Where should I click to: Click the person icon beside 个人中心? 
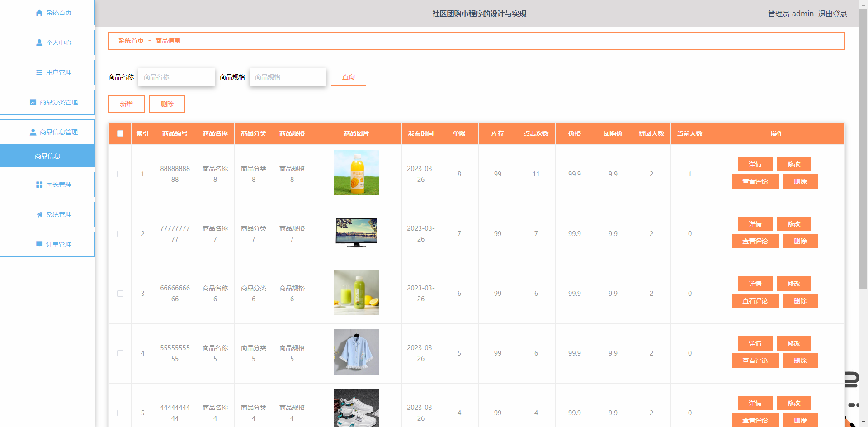tap(39, 43)
